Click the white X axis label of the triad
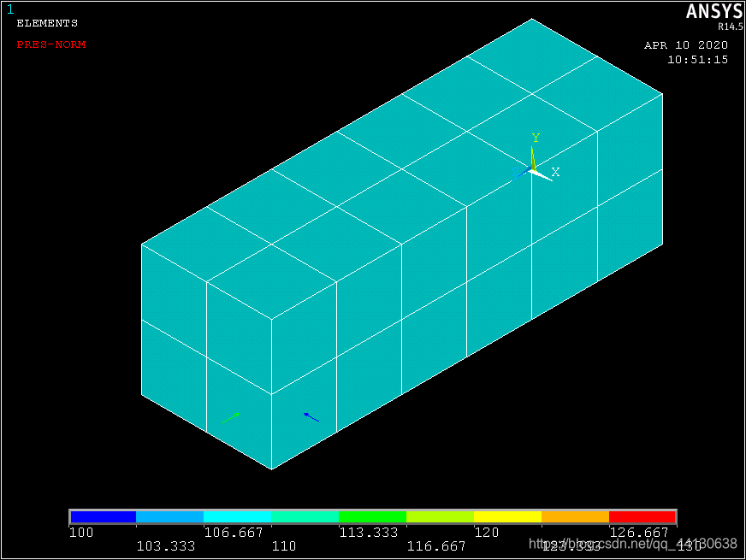Screen dimensions: 746x560 click(x=555, y=173)
